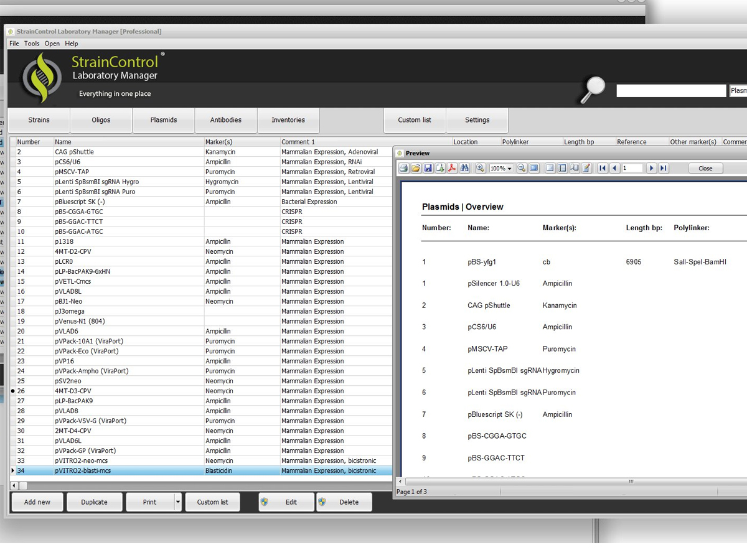Click the search input field in header
The height and width of the screenshot is (560, 747).
pyautogui.click(x=671, y=91)
